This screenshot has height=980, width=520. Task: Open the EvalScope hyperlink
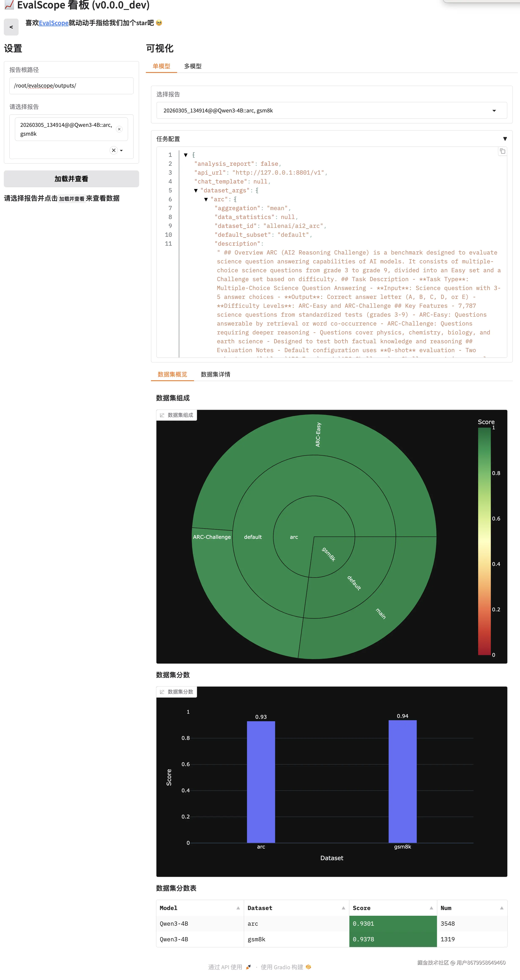(54, 23)
